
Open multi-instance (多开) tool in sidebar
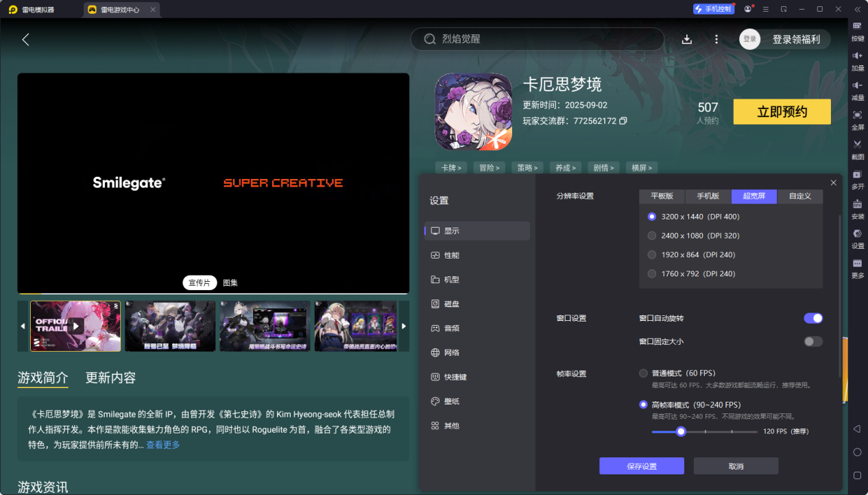(857, 175)
